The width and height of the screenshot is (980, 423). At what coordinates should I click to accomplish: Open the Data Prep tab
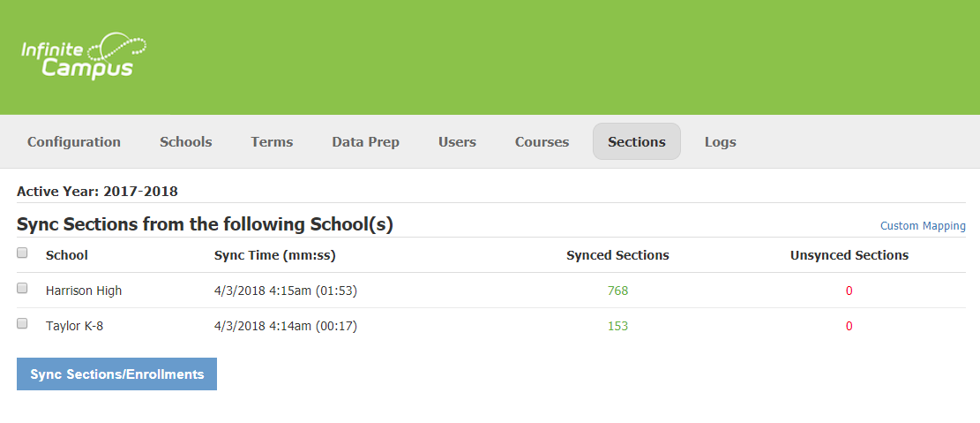pyautogui.click(x=365, y=141)
